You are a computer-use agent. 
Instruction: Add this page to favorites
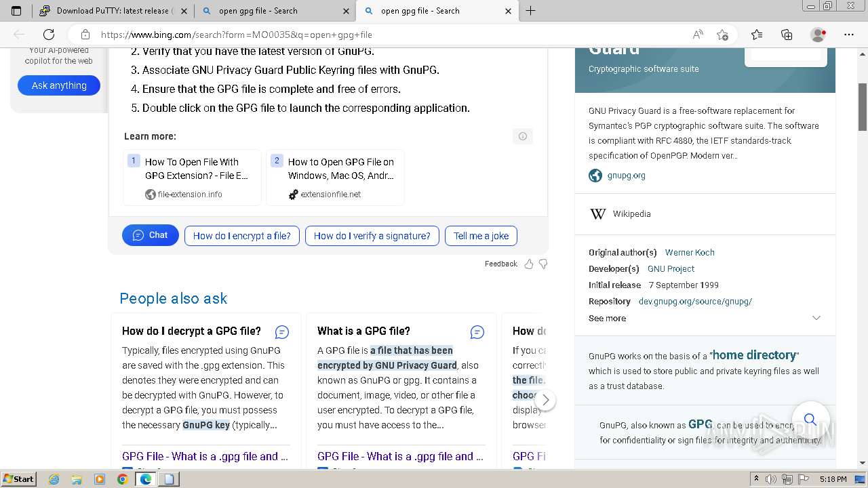[x=722, y=35]
